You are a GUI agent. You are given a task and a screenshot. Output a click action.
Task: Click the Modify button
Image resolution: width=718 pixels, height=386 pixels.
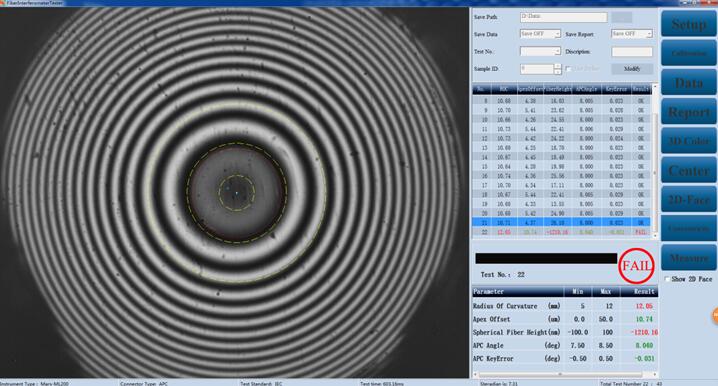(x=632, y=69)
